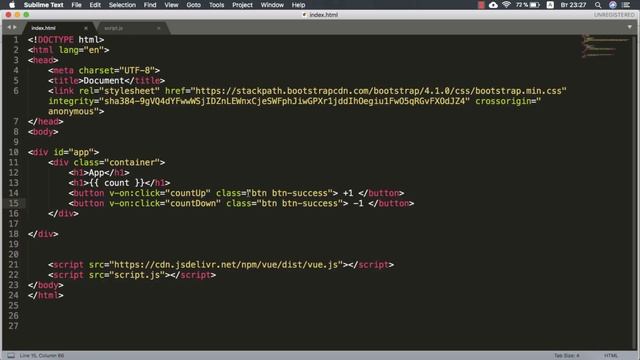The height and width of the screenshot is (360, 640).
Task: Open the Find menu
Action: [150, 5]
